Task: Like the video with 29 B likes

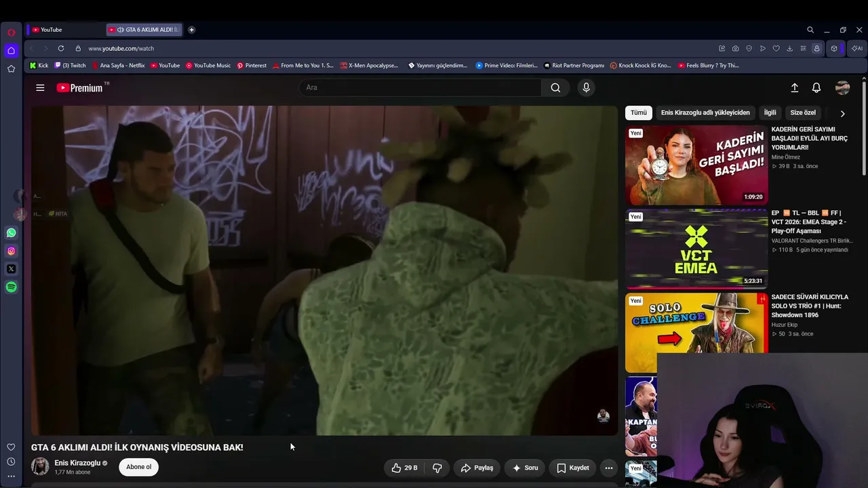Action: [404, 468]
